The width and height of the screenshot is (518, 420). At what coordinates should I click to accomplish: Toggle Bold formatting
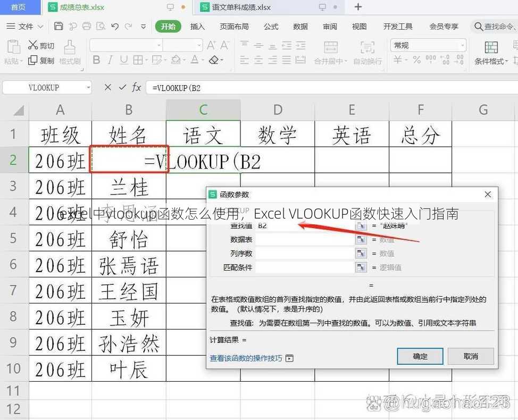coord(96,60)
